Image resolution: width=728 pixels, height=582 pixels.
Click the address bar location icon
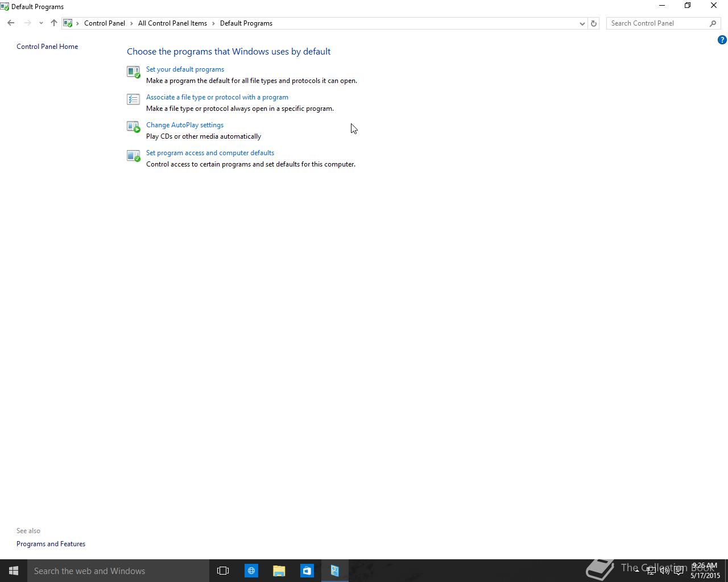coord(68,23)
